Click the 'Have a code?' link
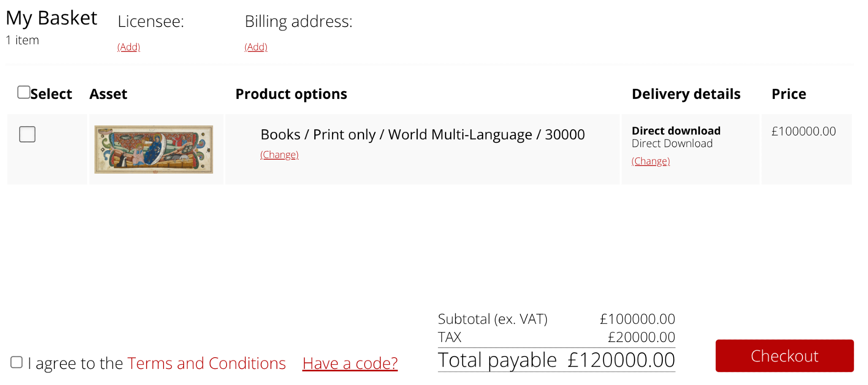The height and width of the screenshot is (385, 868). 350,363
